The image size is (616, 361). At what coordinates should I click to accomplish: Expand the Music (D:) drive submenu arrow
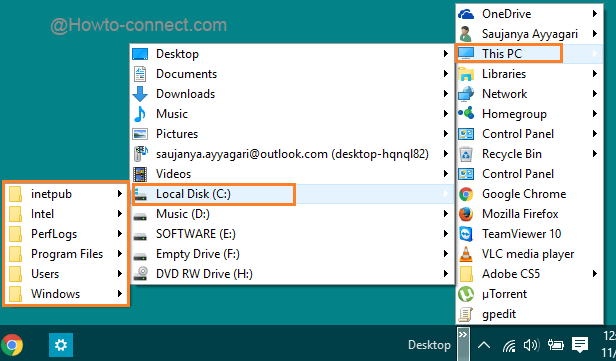point(446,214)
